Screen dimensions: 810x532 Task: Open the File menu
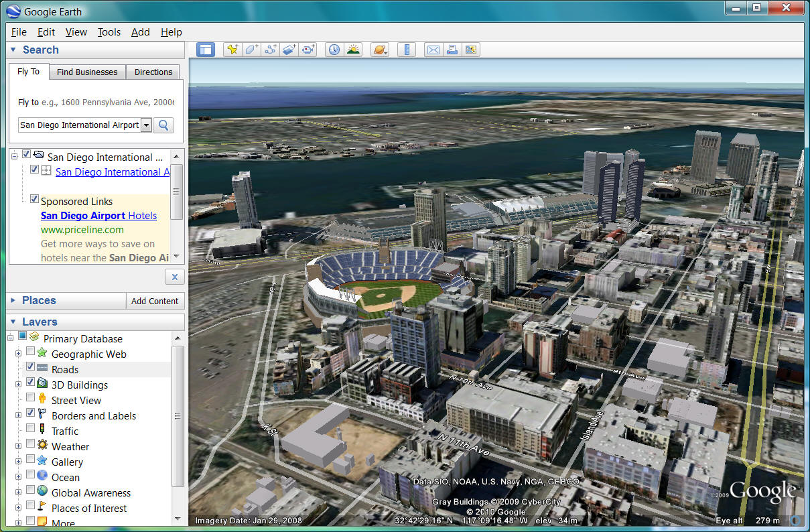coord(19,31)
